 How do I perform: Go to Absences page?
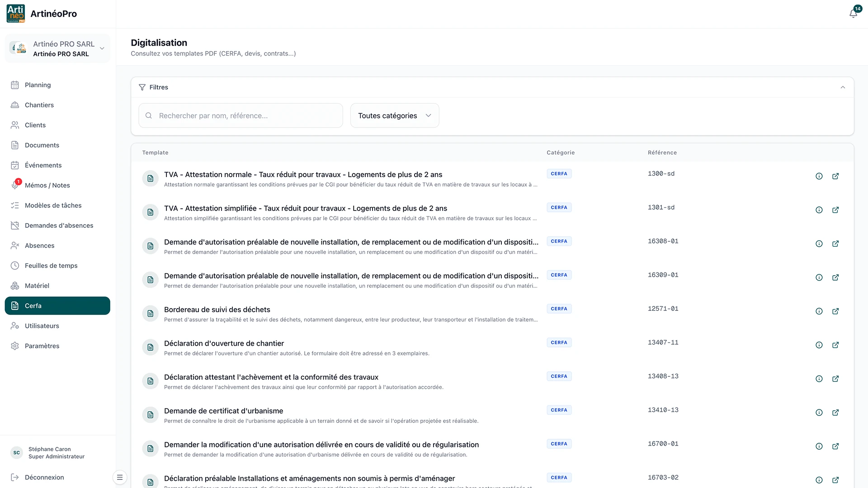[x=57, y=246]
